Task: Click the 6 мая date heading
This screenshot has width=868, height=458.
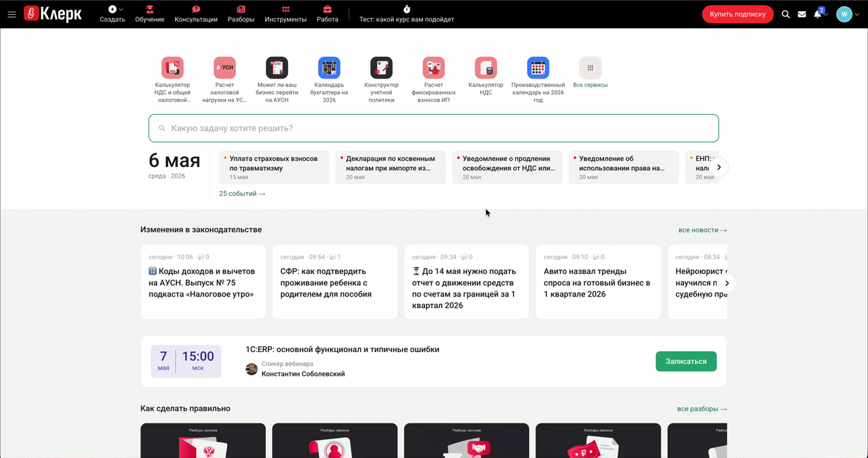Action: [174, 161]
